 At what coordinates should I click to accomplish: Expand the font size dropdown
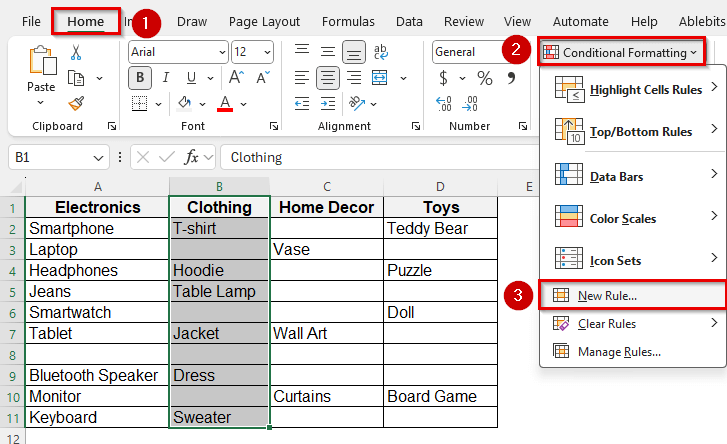265,52
